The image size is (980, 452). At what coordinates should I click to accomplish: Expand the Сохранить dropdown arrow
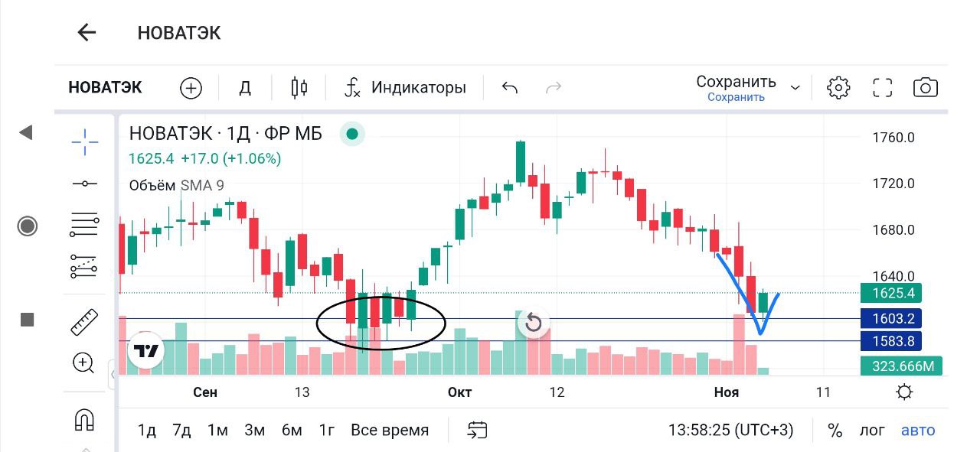795,88
